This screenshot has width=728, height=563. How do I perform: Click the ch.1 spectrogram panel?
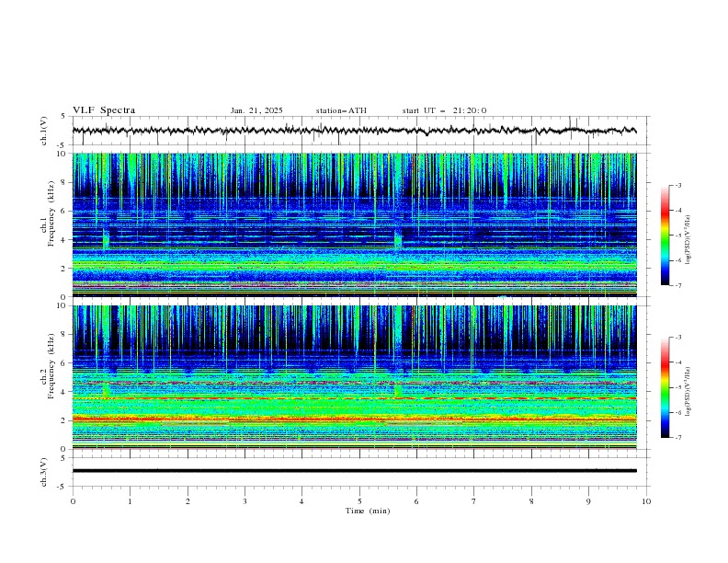[x=354, y=224]
